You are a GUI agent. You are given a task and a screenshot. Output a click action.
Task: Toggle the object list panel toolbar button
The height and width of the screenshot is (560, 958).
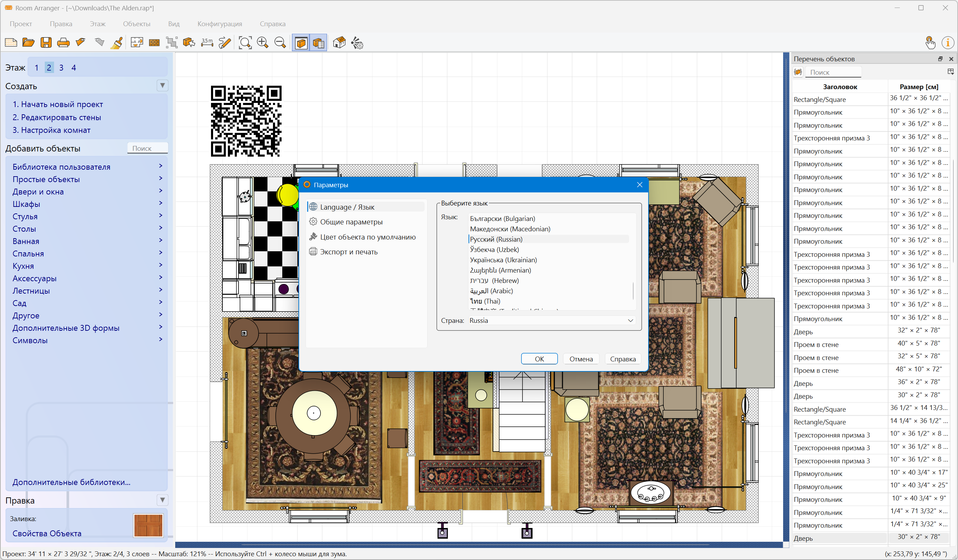[318, 43]
